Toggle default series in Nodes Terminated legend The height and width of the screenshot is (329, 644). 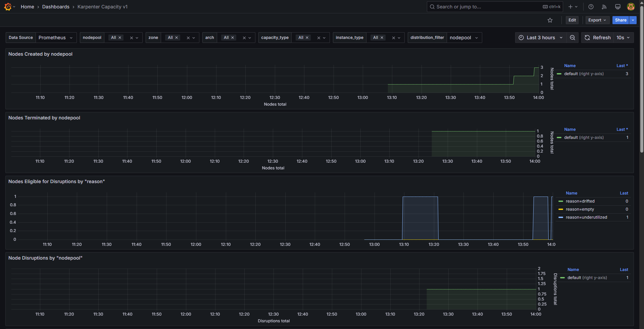pos(584,138)
